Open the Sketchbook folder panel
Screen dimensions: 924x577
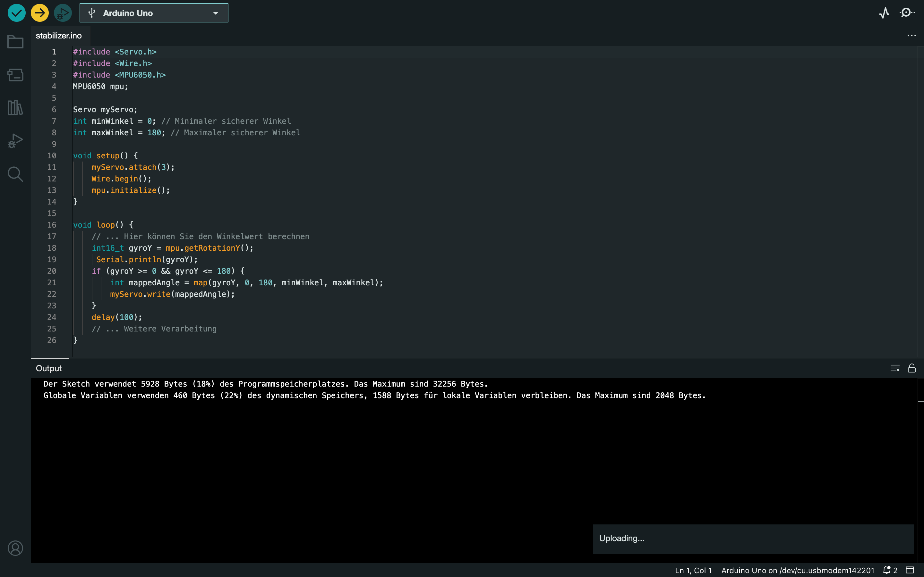tap(15, 42)
